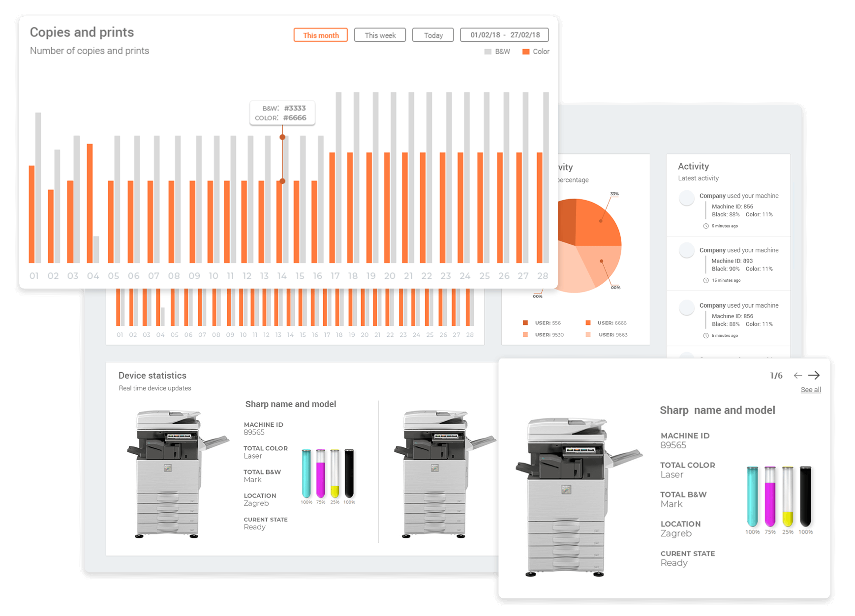This screenshot has height=616, width=855.
Task: Click the cyan toner tube in front card
Action: [x=752, y=497]
